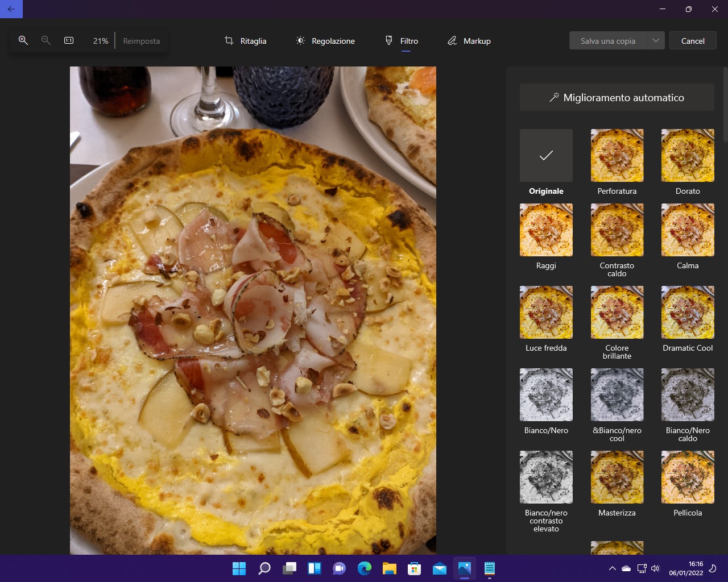Click Salva una copia button
Screen dimensions: 728x582
point(608,41)
